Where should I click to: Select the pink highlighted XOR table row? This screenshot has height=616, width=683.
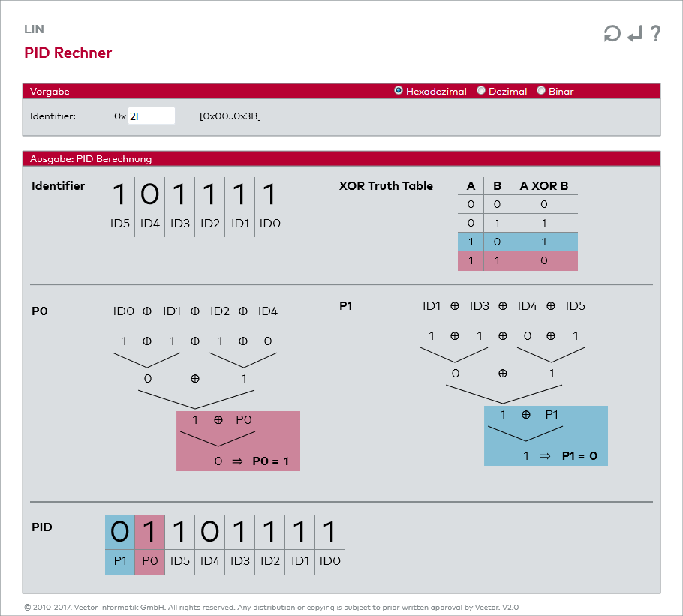pyautogui.click(x=518, y=260)
